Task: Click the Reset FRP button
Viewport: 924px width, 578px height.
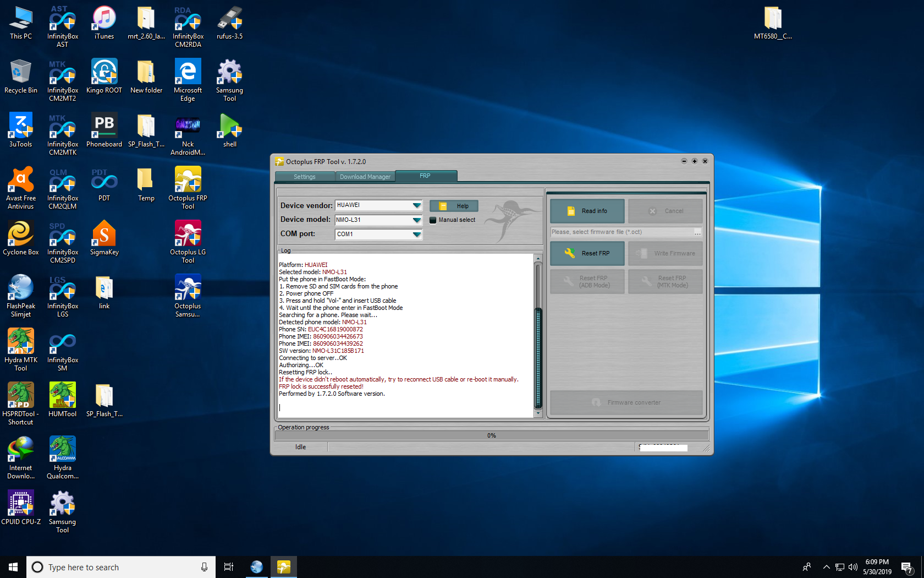Action: [x=587, y=253]
